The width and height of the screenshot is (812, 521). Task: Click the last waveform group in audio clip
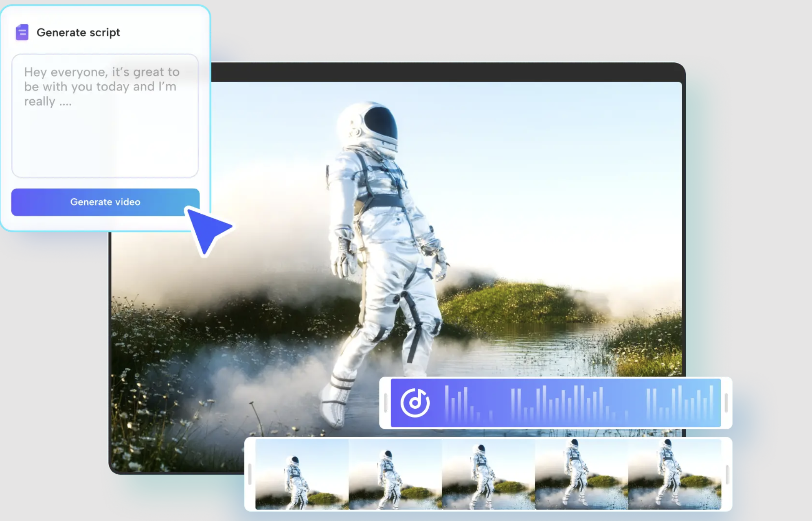coord(680,403)
